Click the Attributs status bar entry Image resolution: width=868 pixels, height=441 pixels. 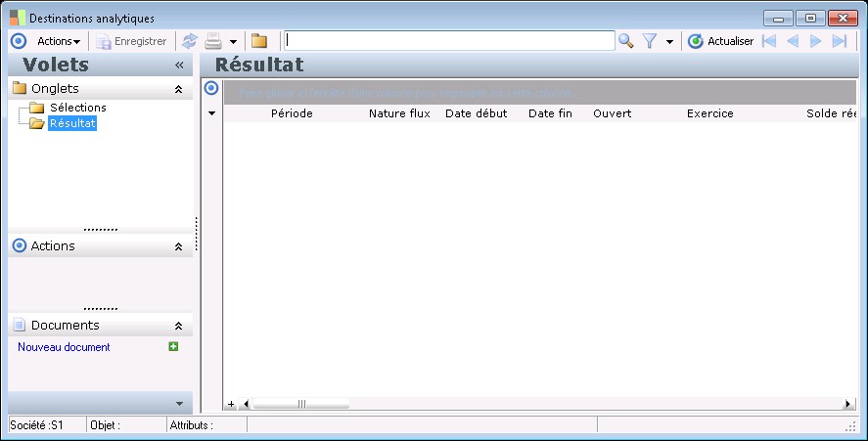coord(191,425)
